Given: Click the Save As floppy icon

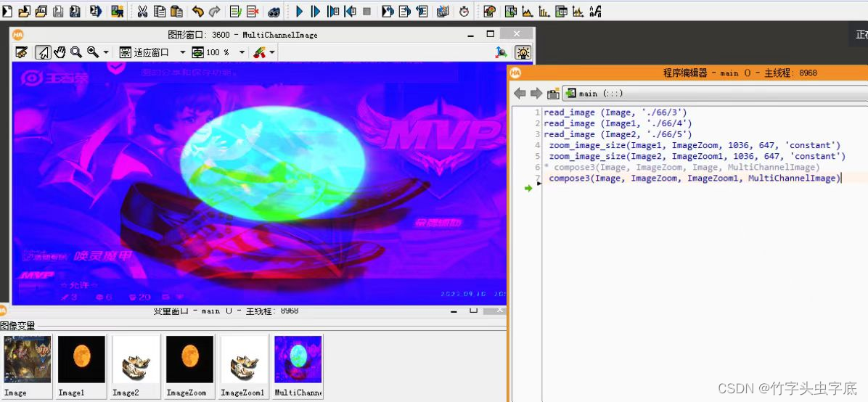Looking at the screenshot, I should tap(75, 11).
